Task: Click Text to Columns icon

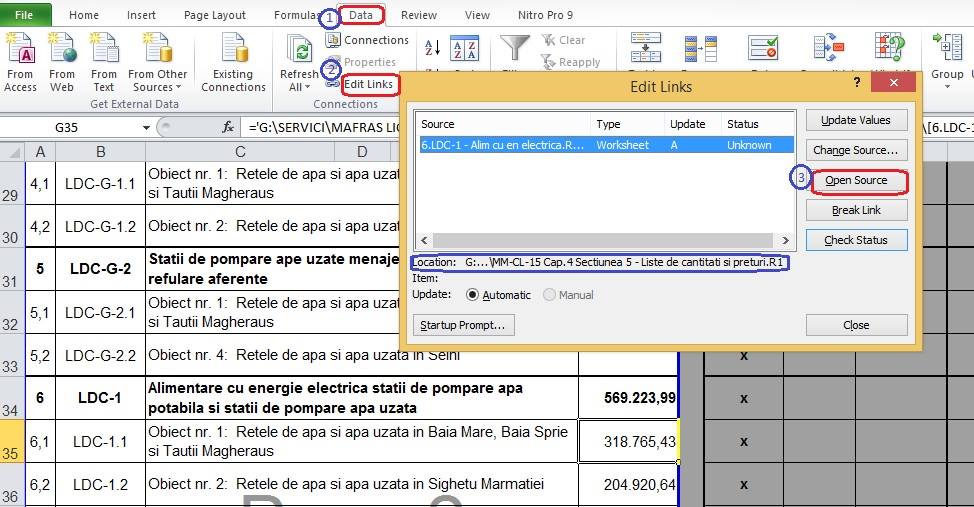Action: coord(646,48)
